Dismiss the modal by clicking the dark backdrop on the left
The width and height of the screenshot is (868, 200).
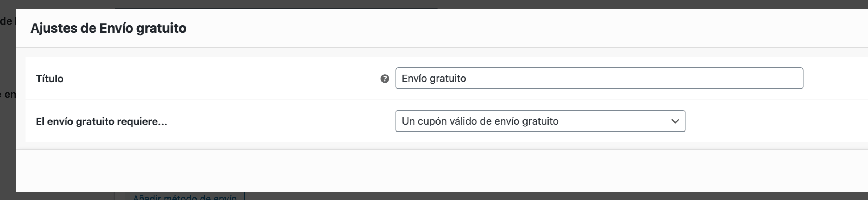(x=8, y=145)
